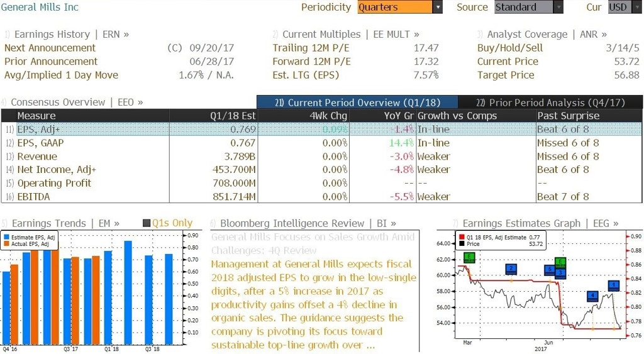The width and height of the screenshot is (644, 354).
Task: Select the EBITDA measure row
Action: pos(321,196)
